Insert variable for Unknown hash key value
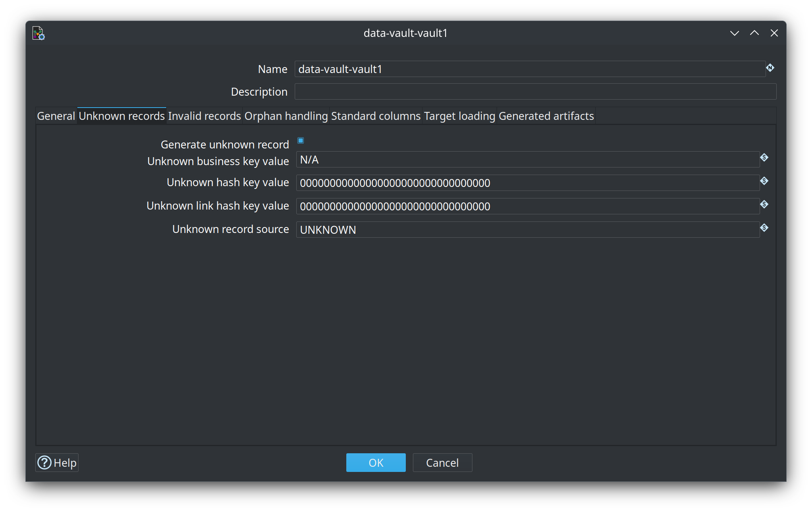The image size is (812, 512). click(764, 181)
